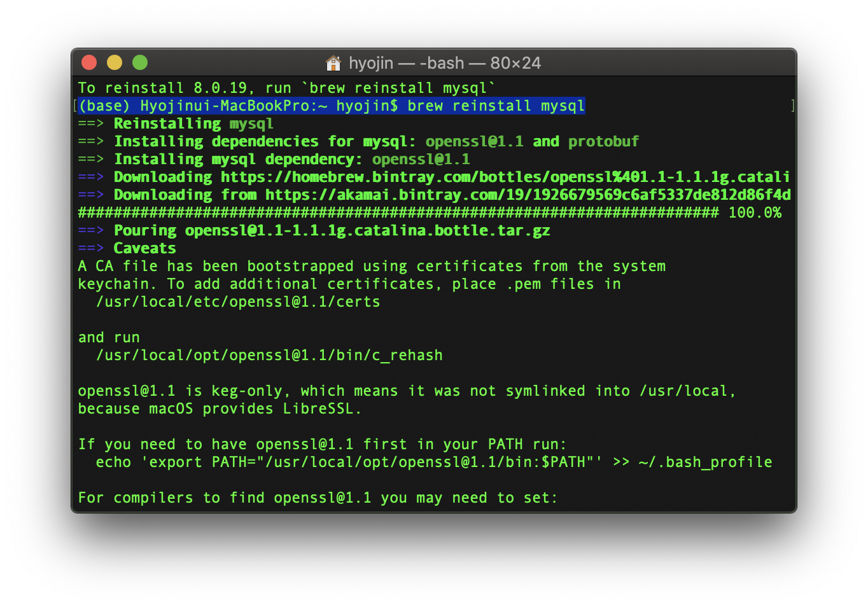
Task: Click 'because macOS provides LibreSSL.' line
Action: (220, 408)
